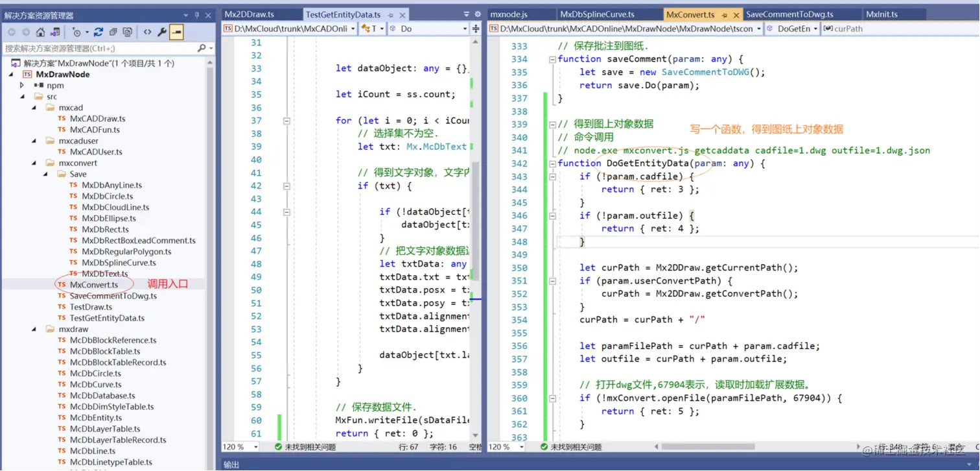This screenshot has width=980, height=471.
Task: Click the switch views Visual Studio icon
Action: 55,32
